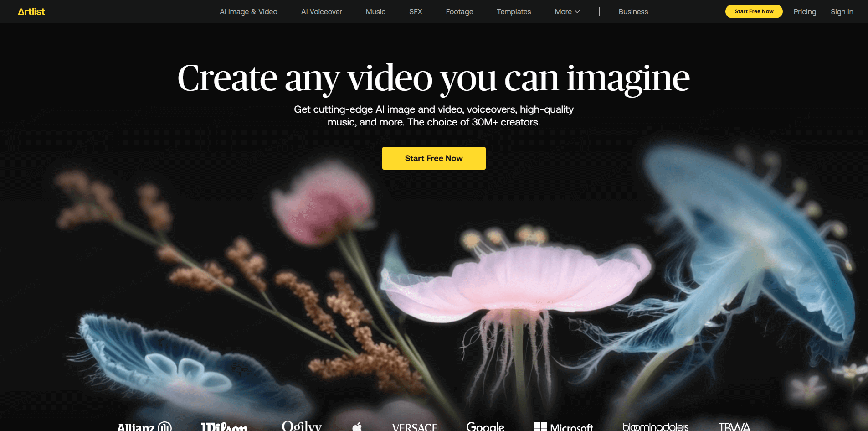Open Templates from the top navigation
This screenshot has width=868, height=431.
tap(514, 12)
